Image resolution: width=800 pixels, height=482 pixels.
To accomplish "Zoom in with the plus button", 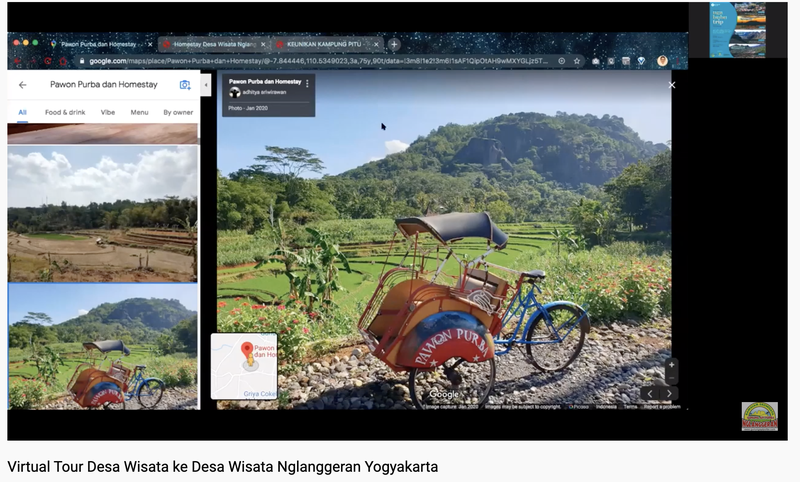I will point(671,366).
